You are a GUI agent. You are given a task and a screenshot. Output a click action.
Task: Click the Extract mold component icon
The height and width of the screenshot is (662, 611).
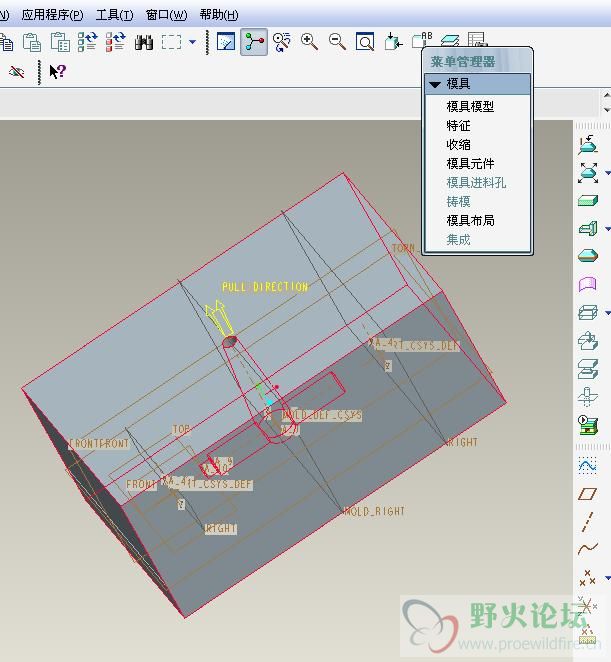tap(588, 341)
